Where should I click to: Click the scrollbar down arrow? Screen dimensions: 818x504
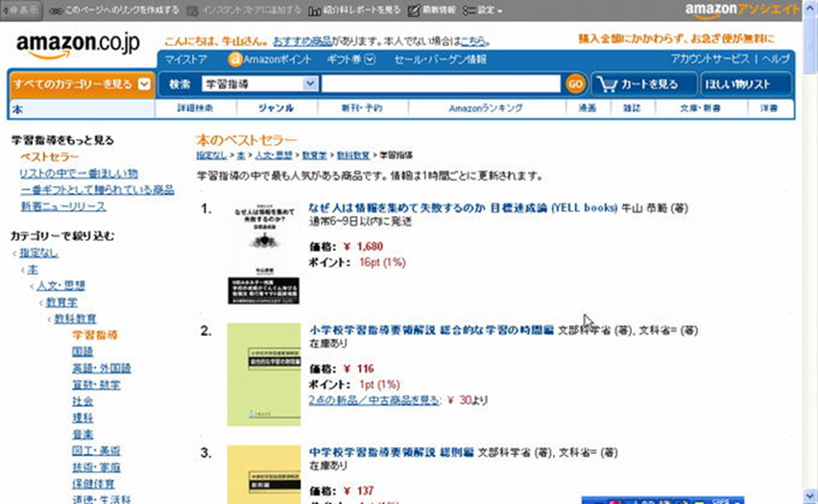810,495
